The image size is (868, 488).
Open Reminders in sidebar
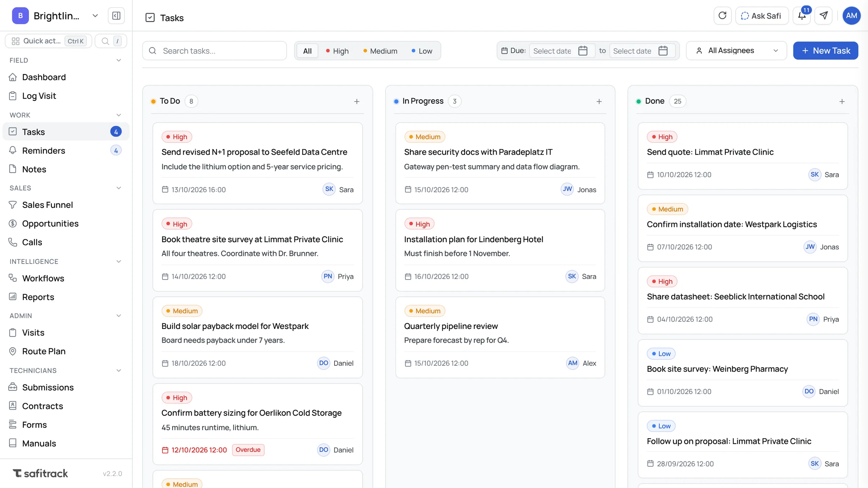click(x=66, y=150)
